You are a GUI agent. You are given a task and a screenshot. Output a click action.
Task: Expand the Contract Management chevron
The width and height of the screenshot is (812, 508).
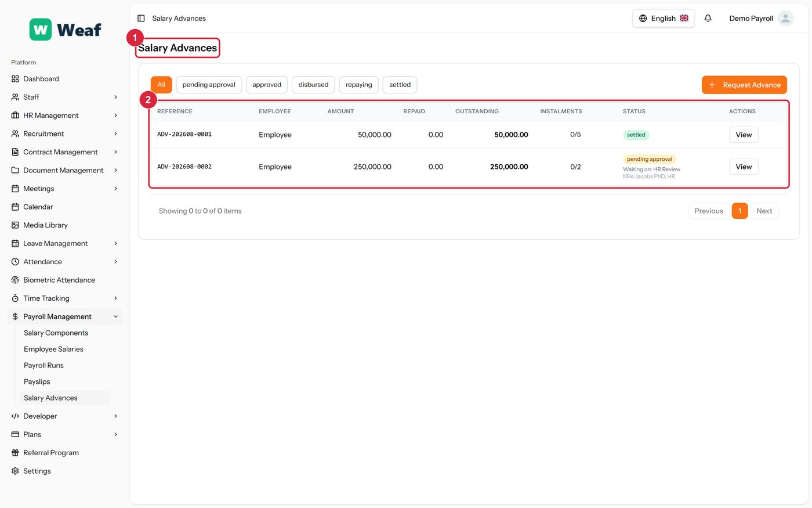(115, 152)
